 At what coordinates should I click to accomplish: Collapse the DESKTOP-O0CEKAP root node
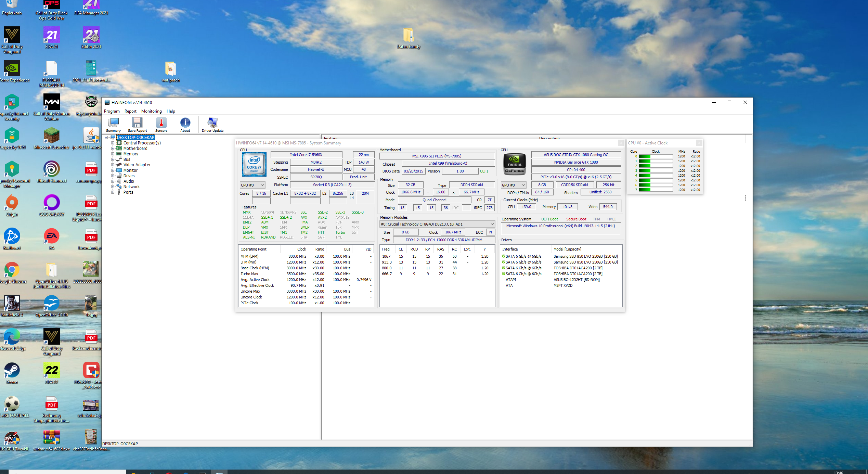click(106, 138)
